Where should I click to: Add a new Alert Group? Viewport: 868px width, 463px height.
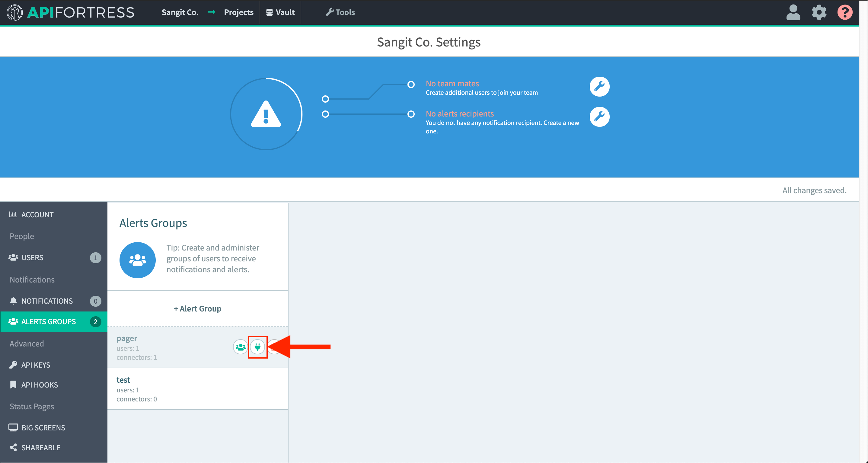point(197,308)
